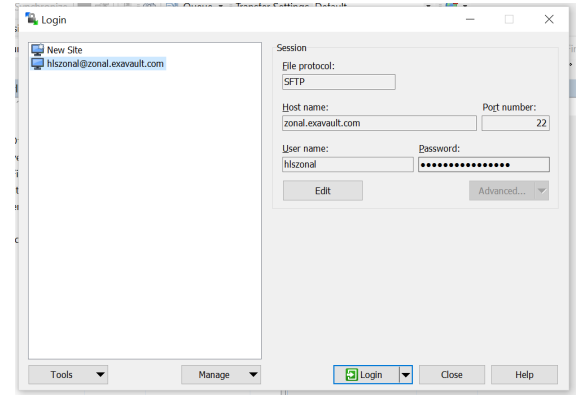Click the green Login icon
Viewport: 583px width, 397px height.
coord(352,374)
